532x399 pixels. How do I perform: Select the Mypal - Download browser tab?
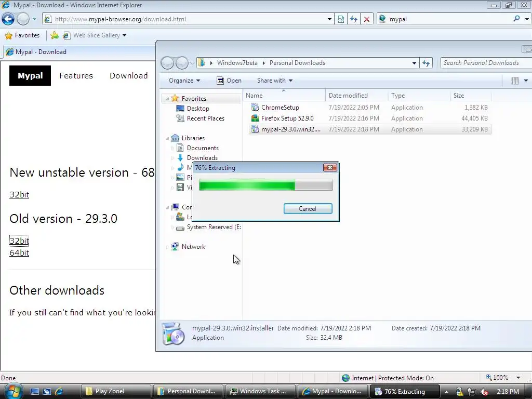(x=41, y=52)
